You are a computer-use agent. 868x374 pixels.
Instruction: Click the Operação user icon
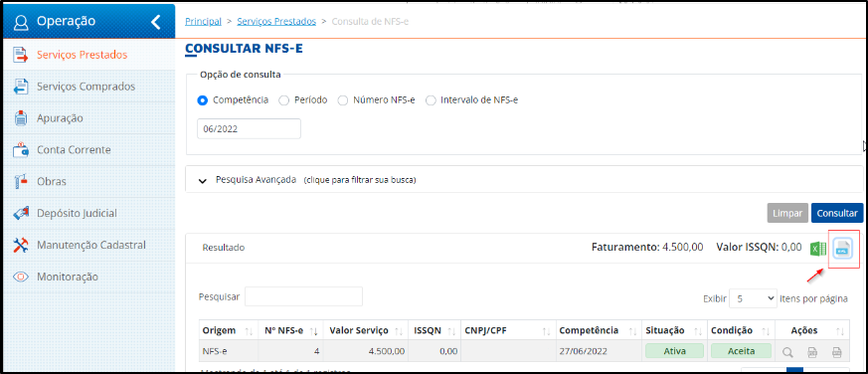pyautogui.click(x=22, y=22)
